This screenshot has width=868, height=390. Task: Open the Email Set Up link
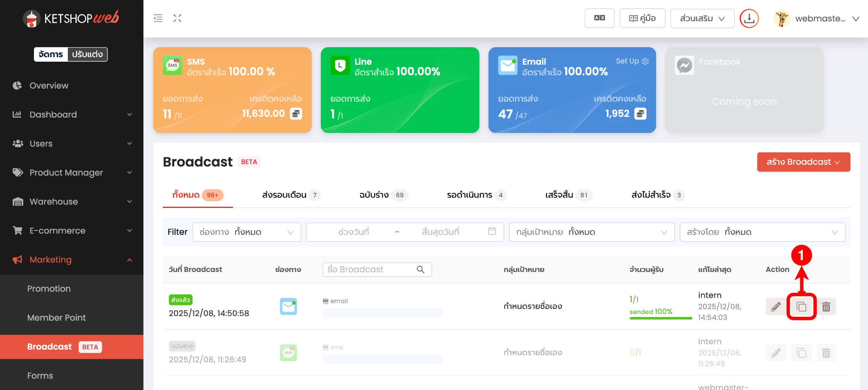click(632, 61)
